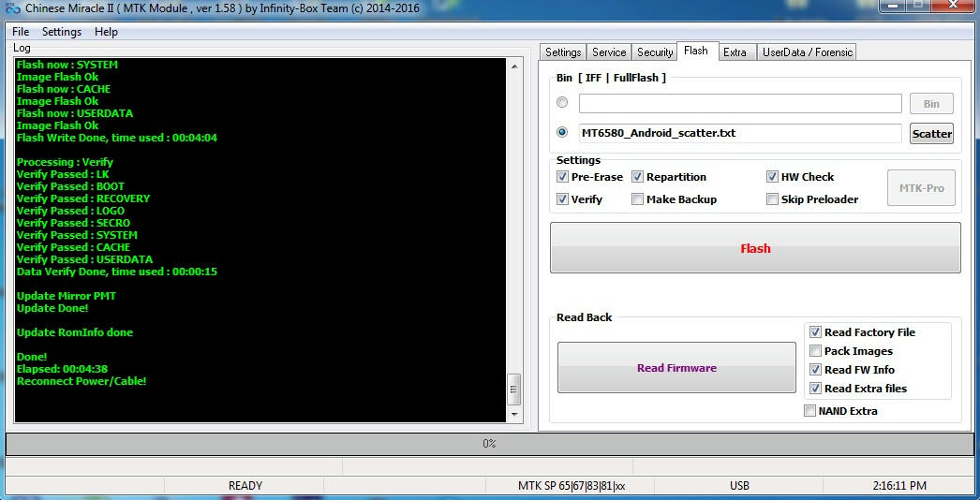
Task: Switch to the Service tab
Action: point(609,52)
